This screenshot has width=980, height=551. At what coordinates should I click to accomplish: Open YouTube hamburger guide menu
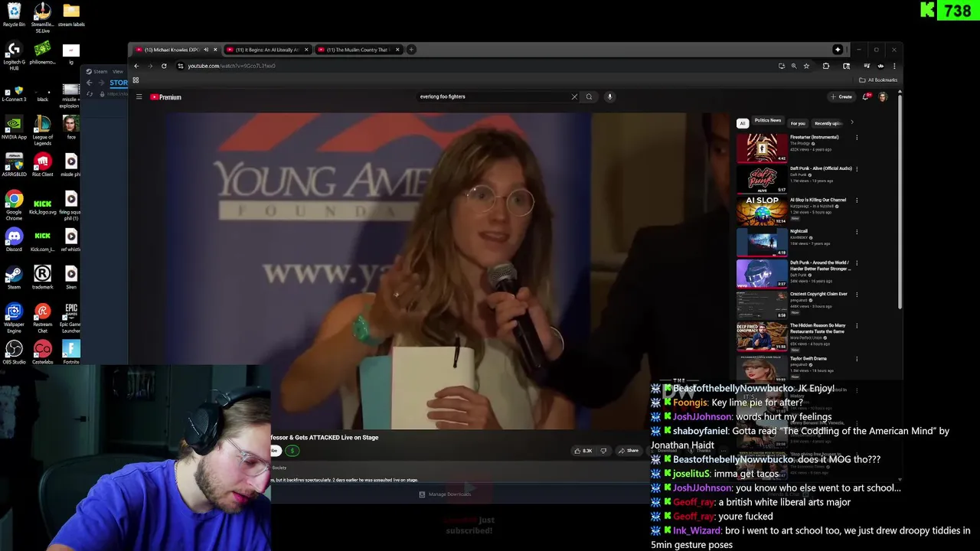pos(139,97)
